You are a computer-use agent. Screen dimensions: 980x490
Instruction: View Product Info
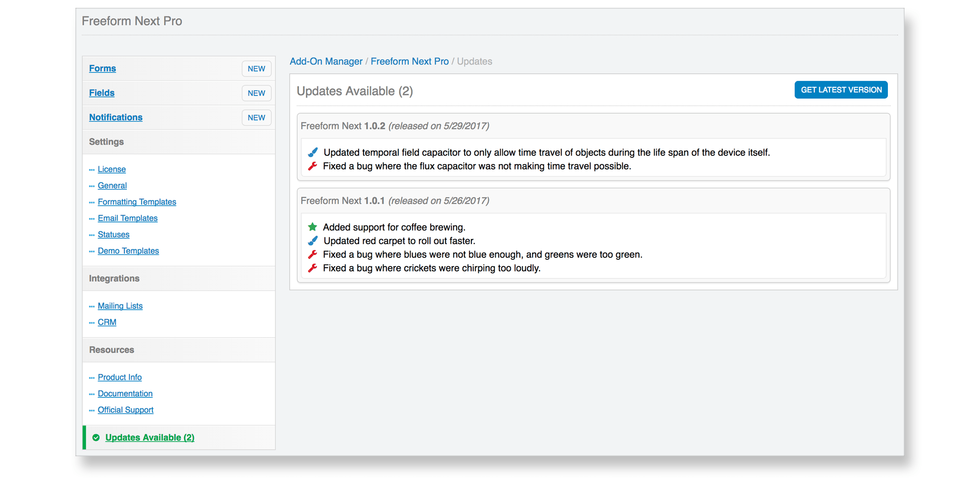coord(120,377)
